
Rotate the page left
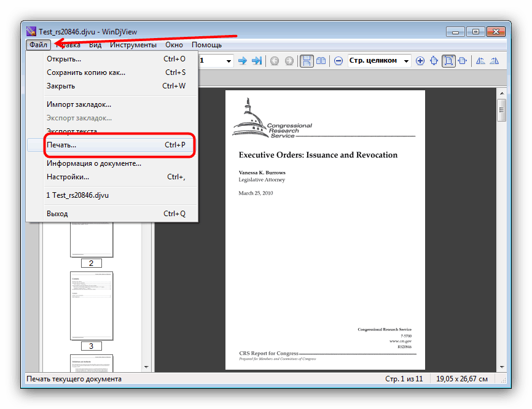480,61
